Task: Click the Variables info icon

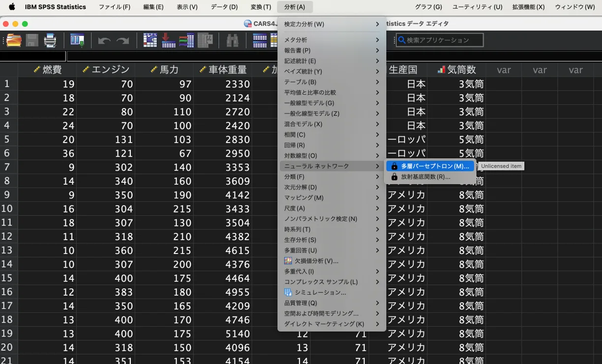Action: (186, 40)
